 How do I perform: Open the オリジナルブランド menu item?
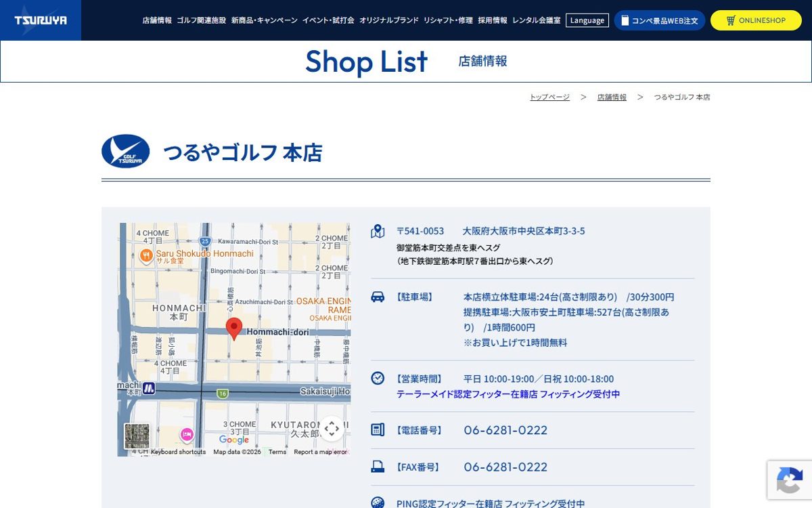[x=389, y=20]
